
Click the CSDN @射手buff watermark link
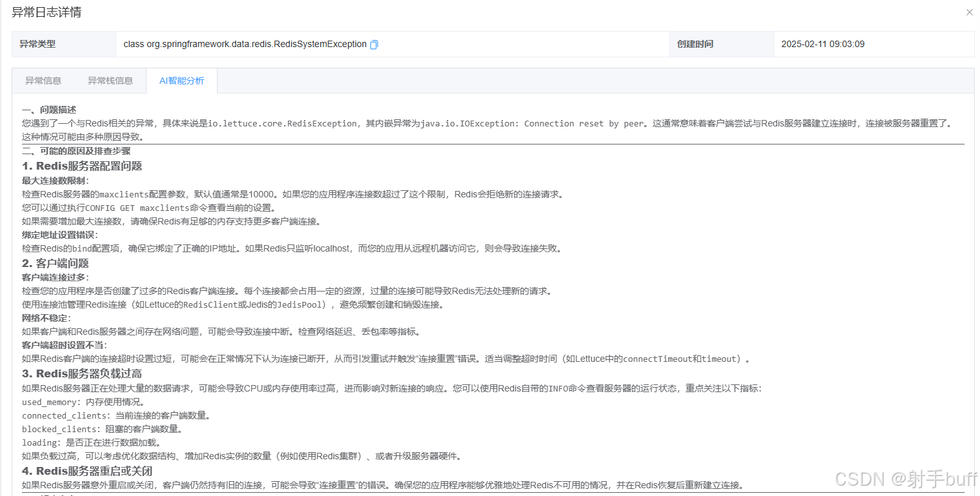point(903,479)
